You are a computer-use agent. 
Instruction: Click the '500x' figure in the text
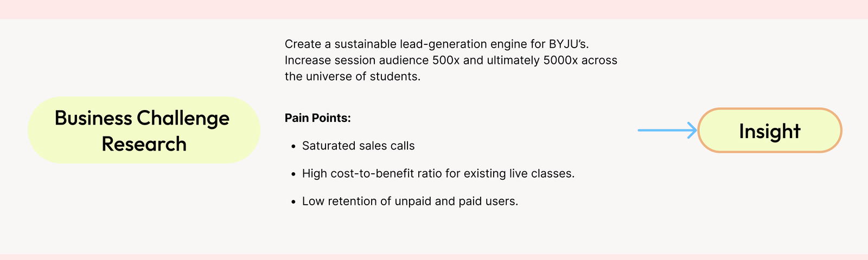446,60
